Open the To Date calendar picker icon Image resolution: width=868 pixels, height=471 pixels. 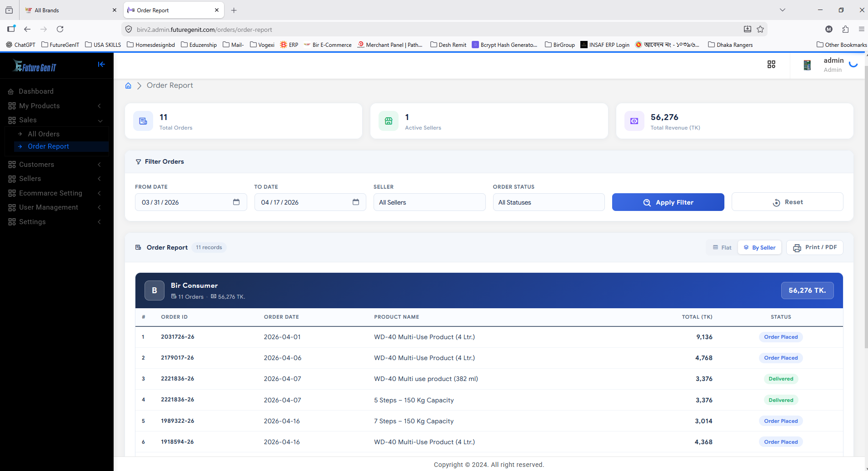(x=356, y=202)
